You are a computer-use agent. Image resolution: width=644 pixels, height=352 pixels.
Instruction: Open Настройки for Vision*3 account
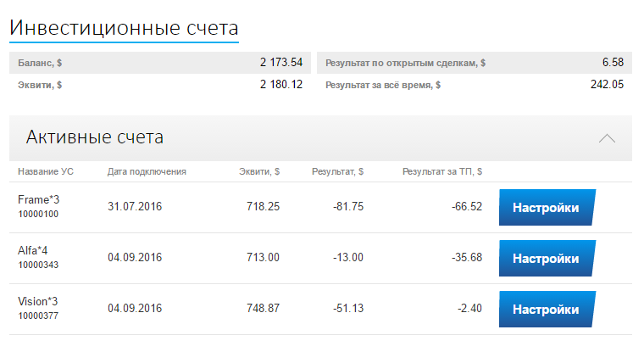(x=546, y=310)
